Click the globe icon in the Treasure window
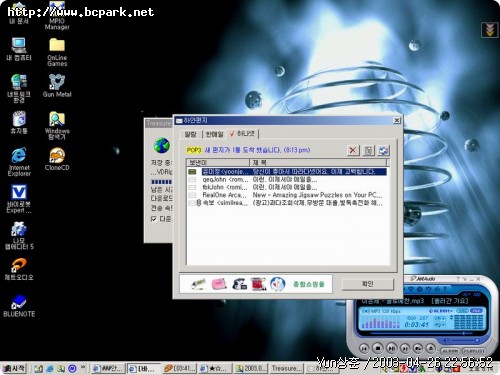Image resolution: width=500 pixels, height=375 pixels. (x=162, y=146)
